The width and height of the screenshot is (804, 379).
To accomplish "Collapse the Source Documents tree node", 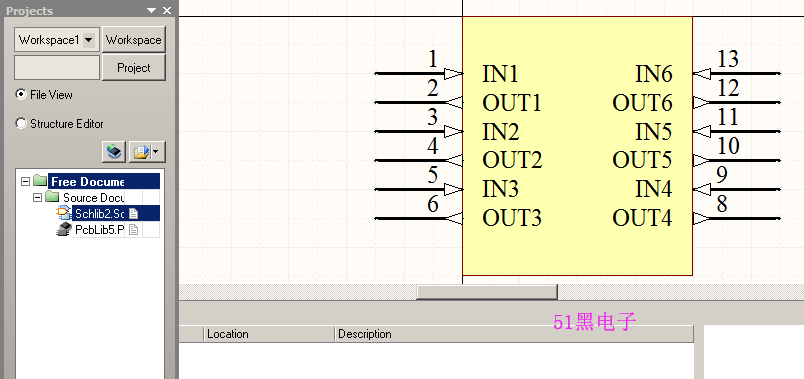I will point(37,197).
